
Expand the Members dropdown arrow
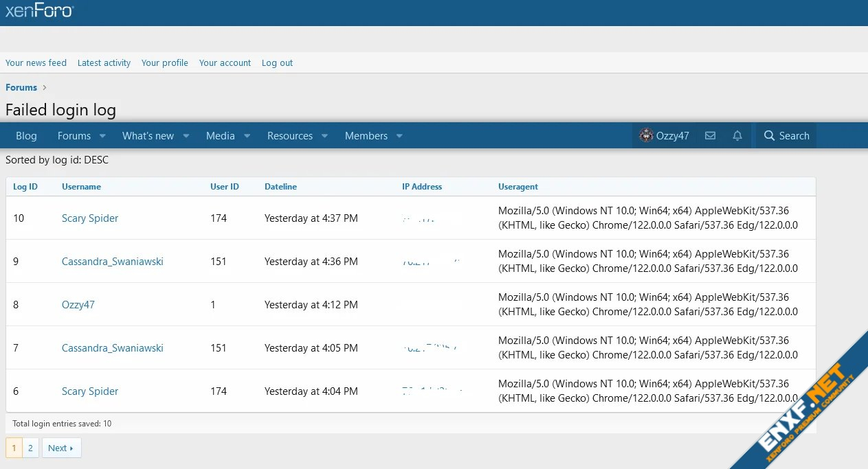click(x=399, y=136)
